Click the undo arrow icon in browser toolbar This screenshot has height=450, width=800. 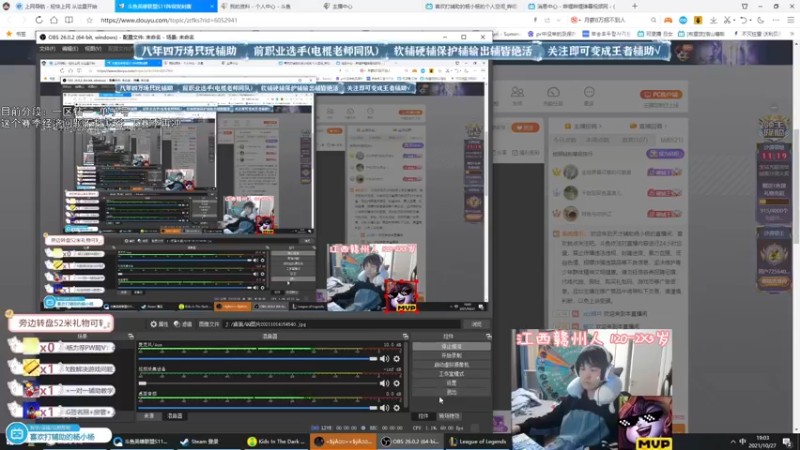click(x=743, y=20)
